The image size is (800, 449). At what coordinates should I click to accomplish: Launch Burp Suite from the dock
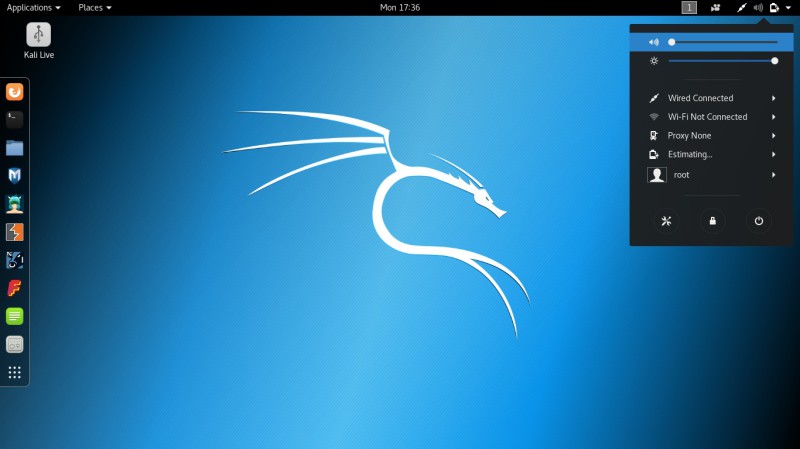(14, 232)
